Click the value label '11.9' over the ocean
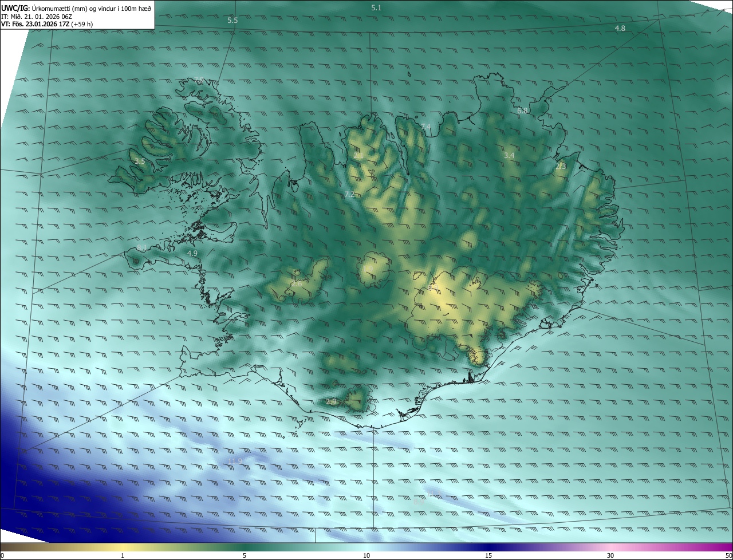733x560 pixels. [236, 461]
